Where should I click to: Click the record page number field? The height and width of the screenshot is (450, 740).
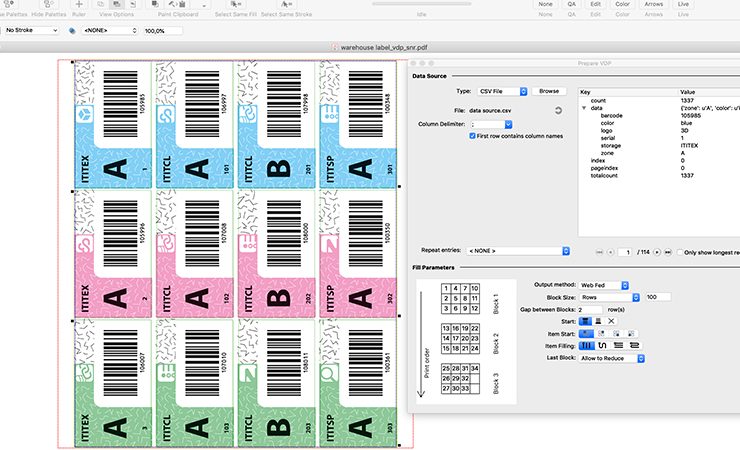(625, 252)
